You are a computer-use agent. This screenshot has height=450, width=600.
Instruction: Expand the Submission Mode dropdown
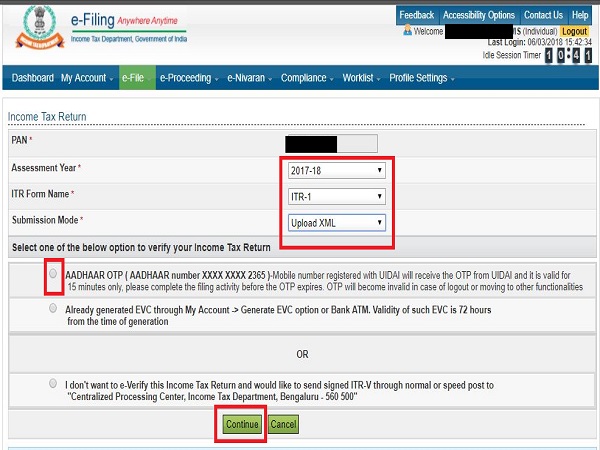336,222
